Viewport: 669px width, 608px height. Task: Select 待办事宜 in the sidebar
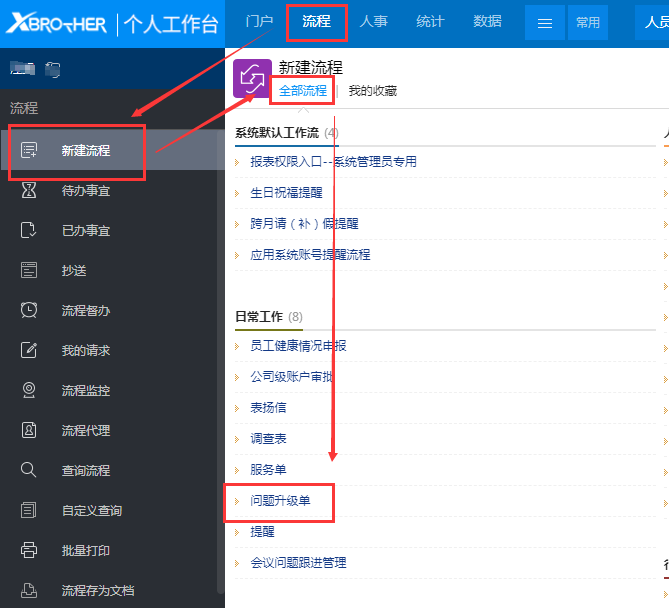(x=86, y=190)
